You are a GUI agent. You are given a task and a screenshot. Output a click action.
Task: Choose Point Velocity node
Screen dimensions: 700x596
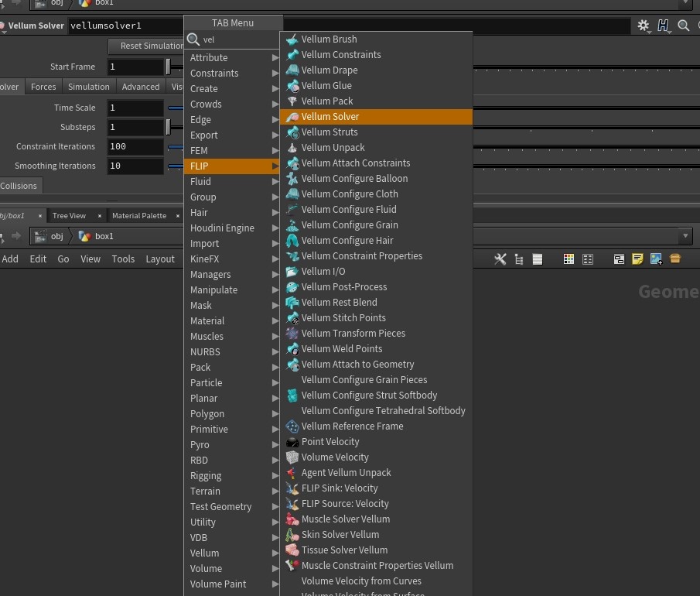376,442
